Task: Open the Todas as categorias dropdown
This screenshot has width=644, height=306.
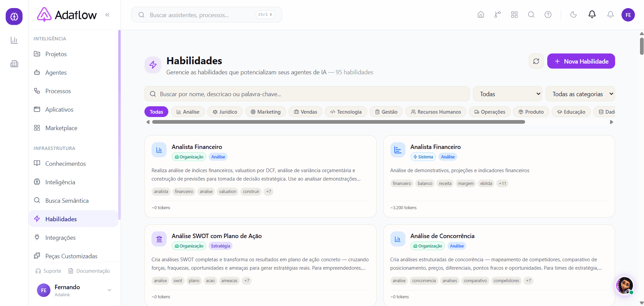Action: click(580, 94)
